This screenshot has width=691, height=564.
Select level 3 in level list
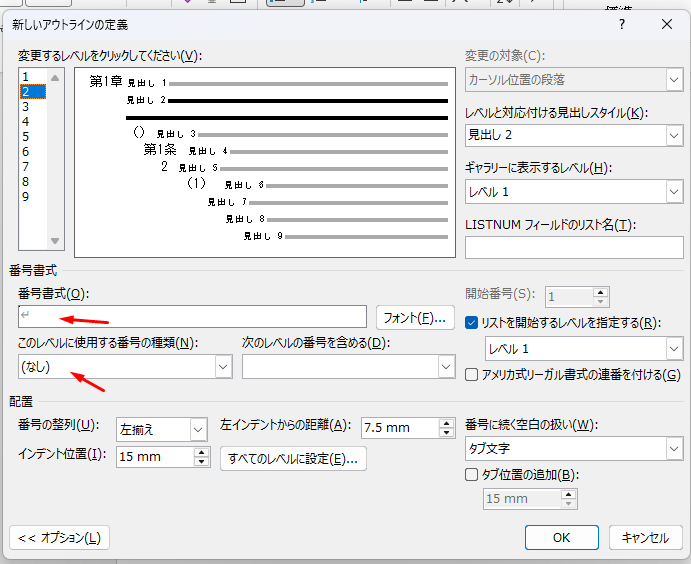click(25, 106)
